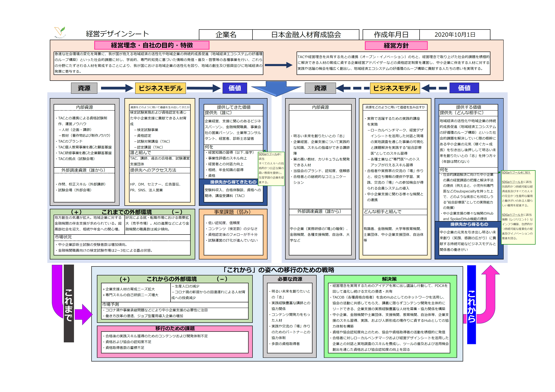Select the item －資格認定
Viewport: 555px width, 392px height.
pyautogui.click(x=143, y=136)
